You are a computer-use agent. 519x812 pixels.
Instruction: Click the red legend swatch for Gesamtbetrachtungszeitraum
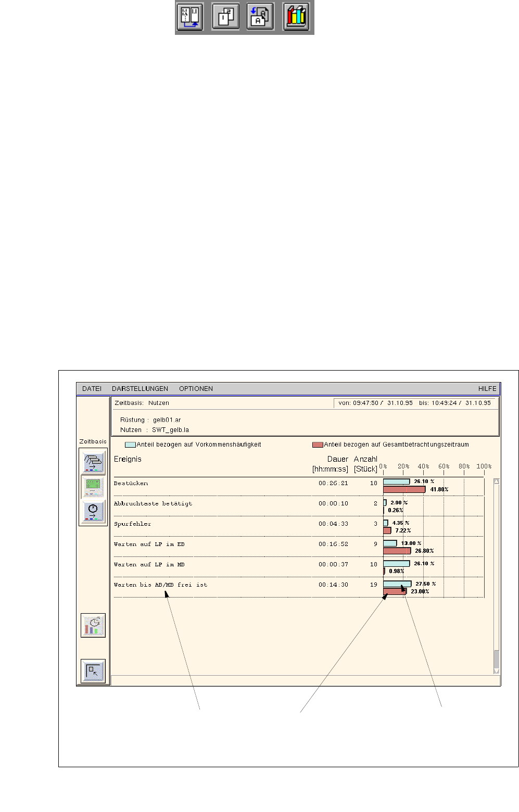(318, 445)
